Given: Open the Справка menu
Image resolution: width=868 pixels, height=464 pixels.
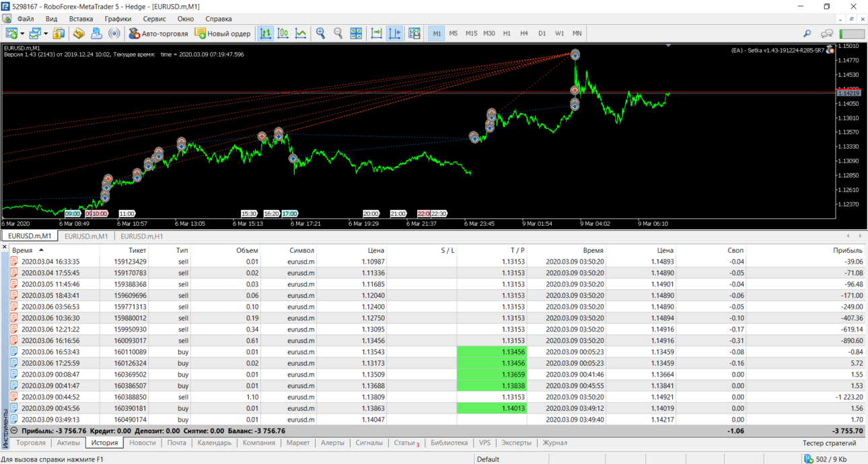Looking at the screenshot, I should point(219,19).
